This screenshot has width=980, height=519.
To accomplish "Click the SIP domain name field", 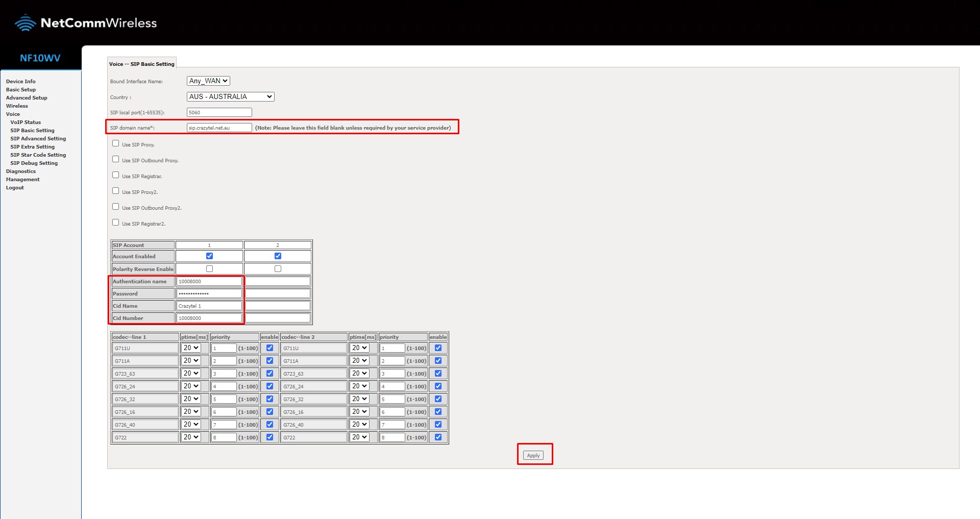I will coord(219,128).
